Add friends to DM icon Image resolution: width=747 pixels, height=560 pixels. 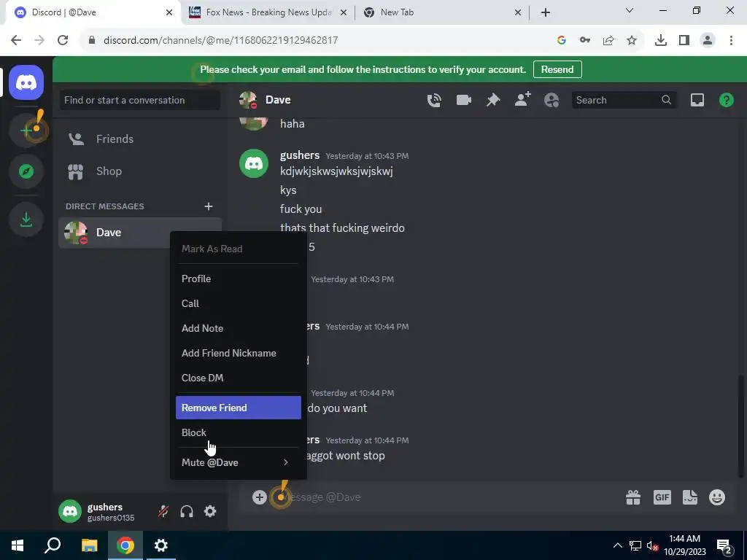pyautogui.click(x=522, y=99)
